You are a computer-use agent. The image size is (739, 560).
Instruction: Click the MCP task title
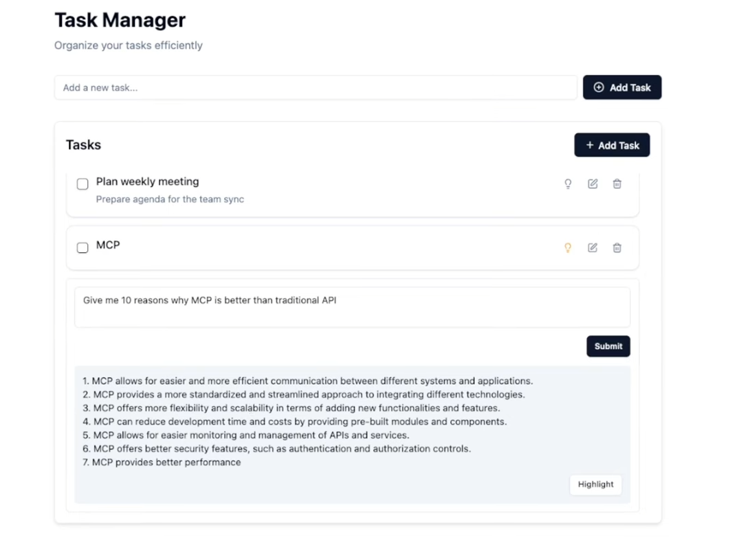click(108, 245)
